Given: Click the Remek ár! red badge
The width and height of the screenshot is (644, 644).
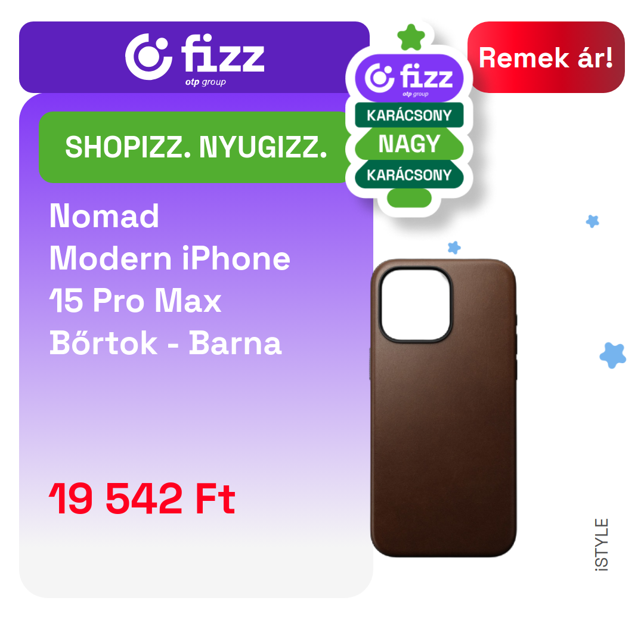Looking at the screenshot, I should pos(546,57).
